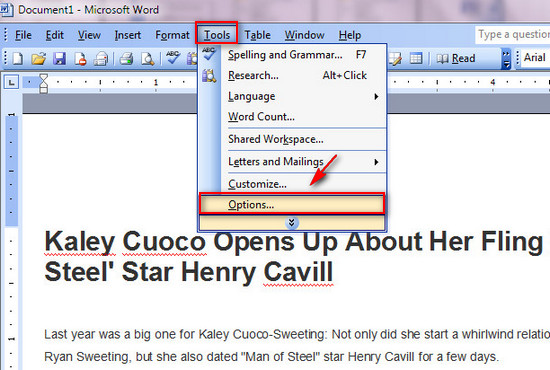Click the Spelling and Grammar toolbar icon
Viewport: 550px width, 370px height.
173,58
